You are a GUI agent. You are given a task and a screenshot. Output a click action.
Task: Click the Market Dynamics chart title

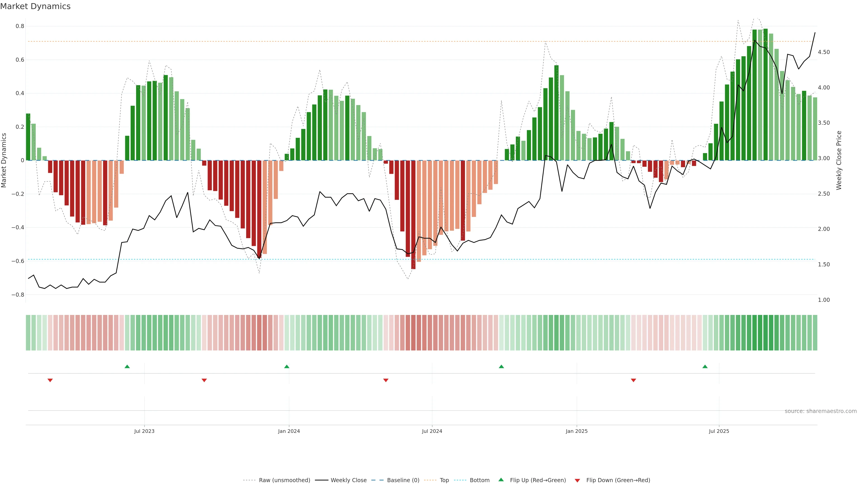pos(35,6)
